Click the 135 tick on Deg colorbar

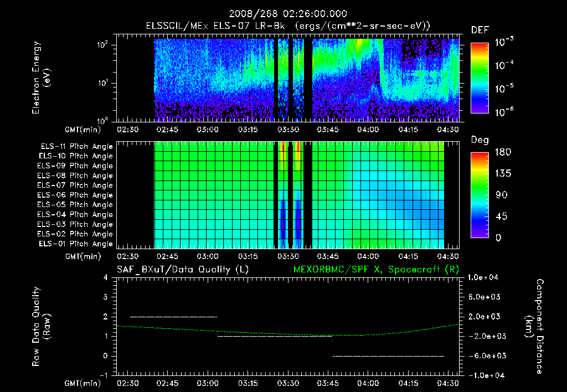[503, 174]
